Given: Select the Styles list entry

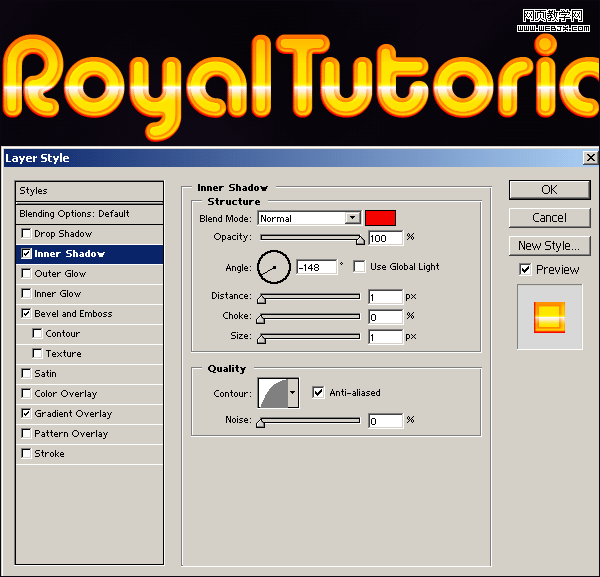Looking at the screenshot, I should tap(90, 191).
